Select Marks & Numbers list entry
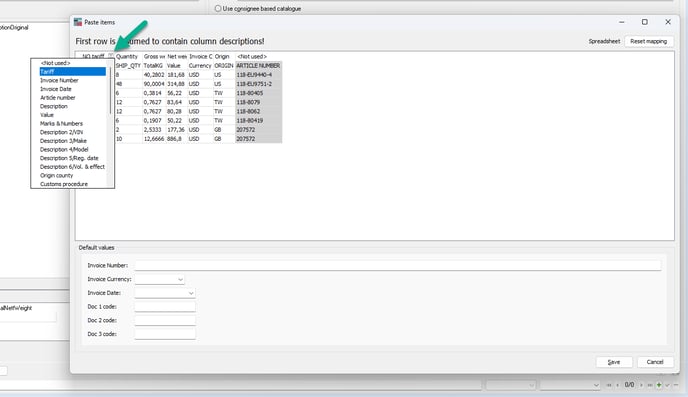The image size is (688, 397). tap(72, 123)
